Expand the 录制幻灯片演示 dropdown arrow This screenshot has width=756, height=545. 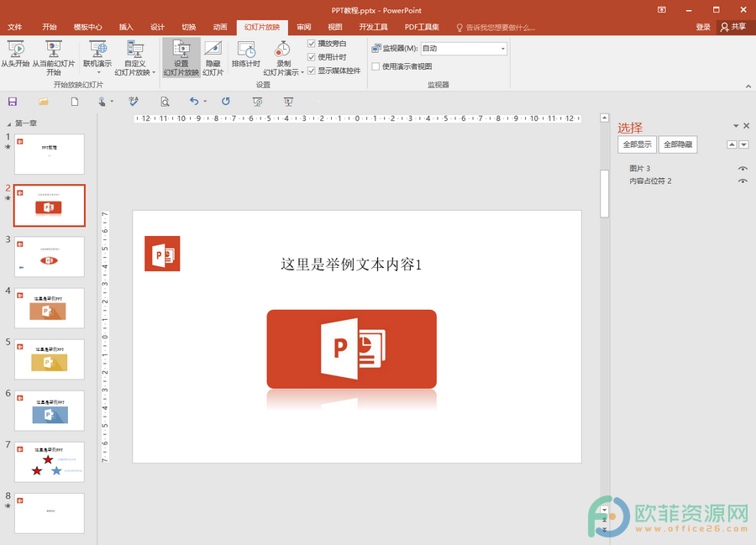(x=302, y=73)
